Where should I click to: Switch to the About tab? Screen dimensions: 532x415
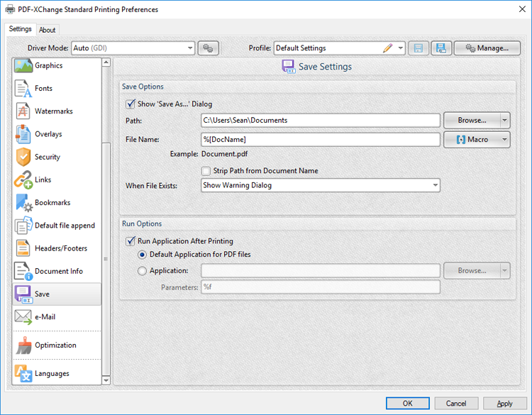47,30
